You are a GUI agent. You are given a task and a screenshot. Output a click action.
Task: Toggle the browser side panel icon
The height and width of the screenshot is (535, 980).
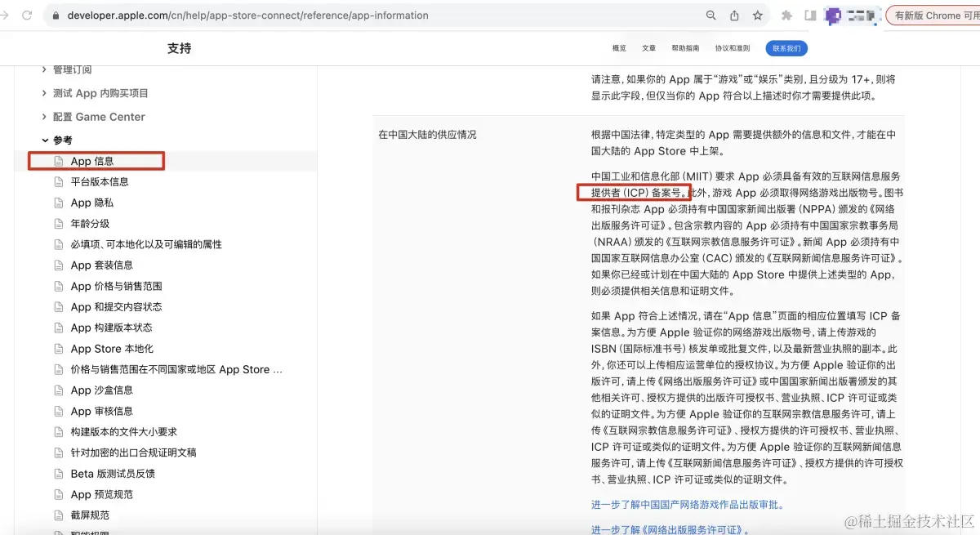click(x=810, y=16)
